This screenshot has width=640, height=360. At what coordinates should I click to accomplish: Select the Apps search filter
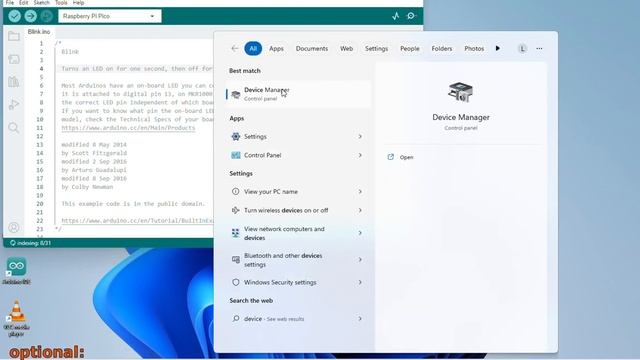click(276, 48)
